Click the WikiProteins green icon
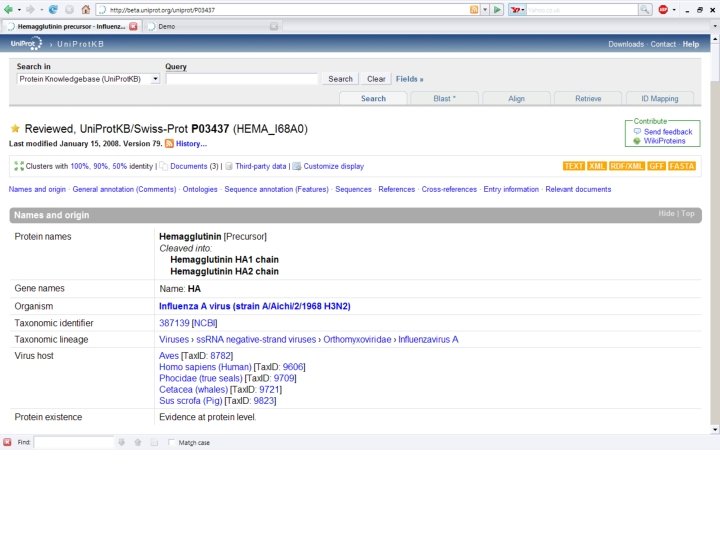The height and width of the screenshot is (540, 720). click(637, 141)
